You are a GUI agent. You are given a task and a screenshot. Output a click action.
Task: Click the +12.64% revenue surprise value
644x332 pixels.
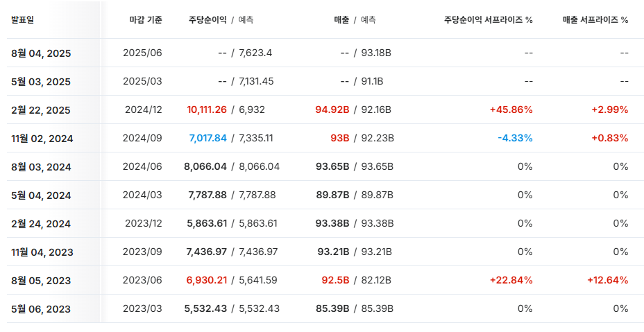point(608,280)
